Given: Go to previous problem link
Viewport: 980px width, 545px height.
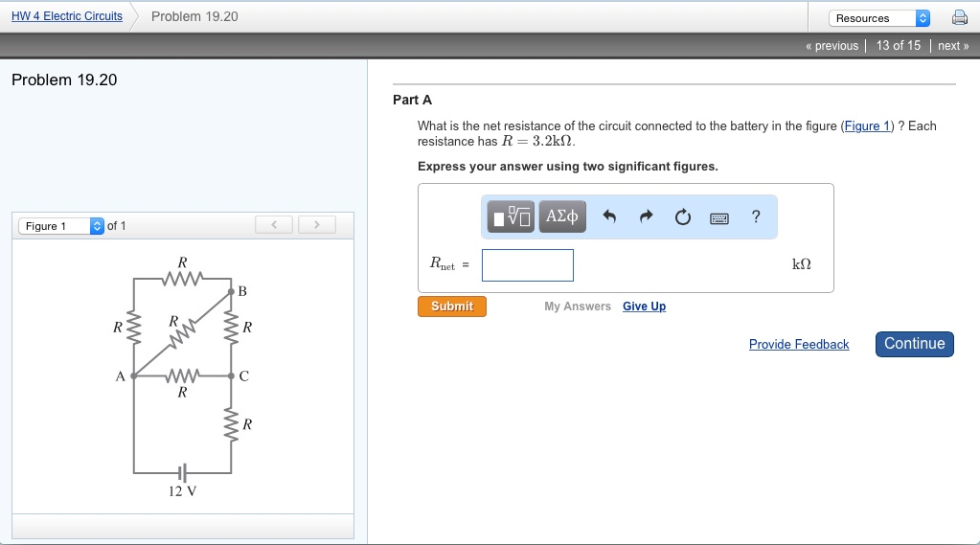Looking at the screenshot, I should [832, 46].
